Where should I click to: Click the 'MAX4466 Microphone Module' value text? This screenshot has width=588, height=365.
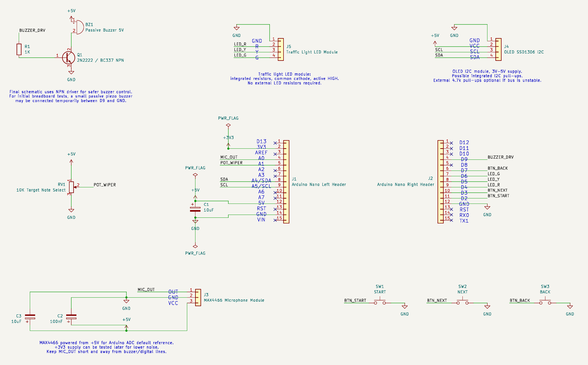[234, 300]
